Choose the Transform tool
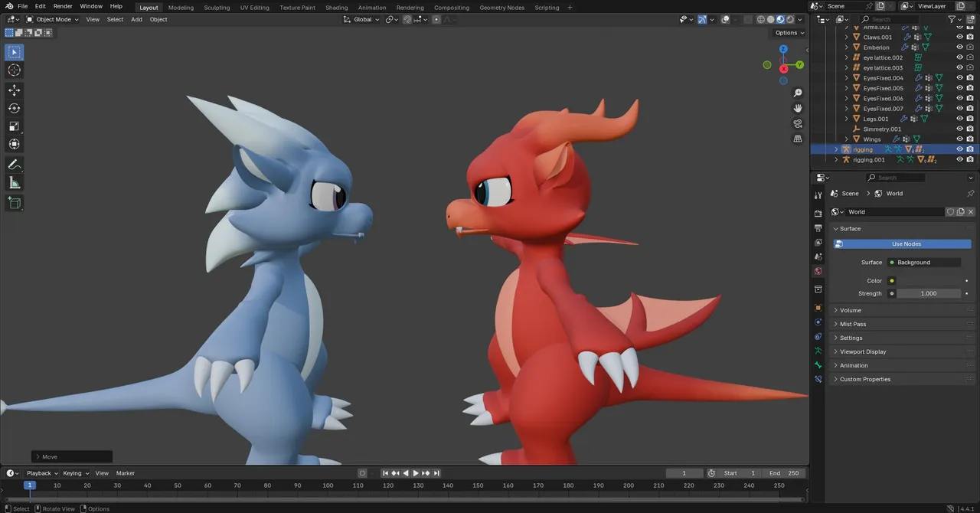This screenshot has width=980, height=513. [14, 144]
